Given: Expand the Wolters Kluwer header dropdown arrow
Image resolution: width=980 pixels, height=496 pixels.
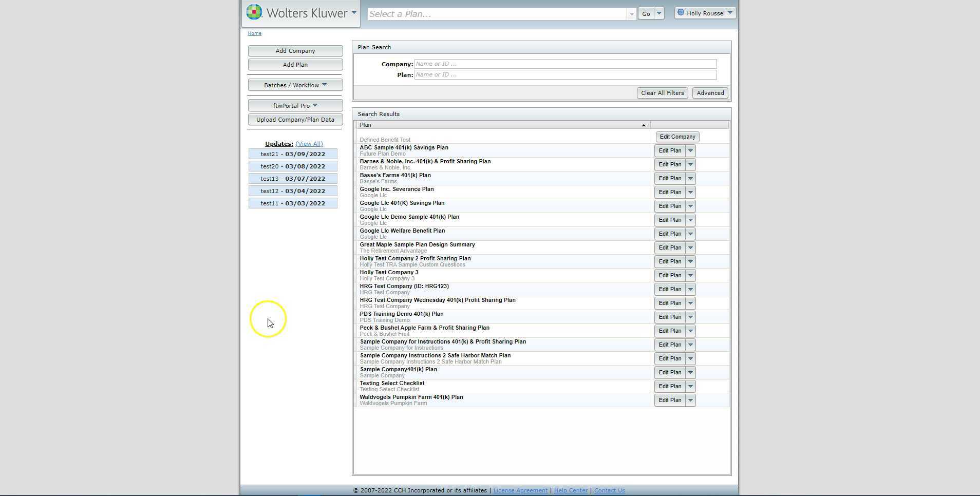Looking at the screenshot, I should tap(353, 13).
